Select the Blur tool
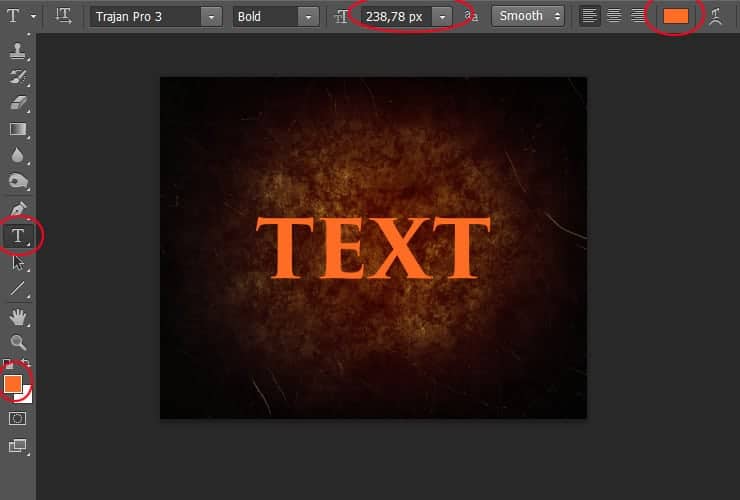Image resolution: width=740 pixels, height=500 pixels. coord(18,155)
